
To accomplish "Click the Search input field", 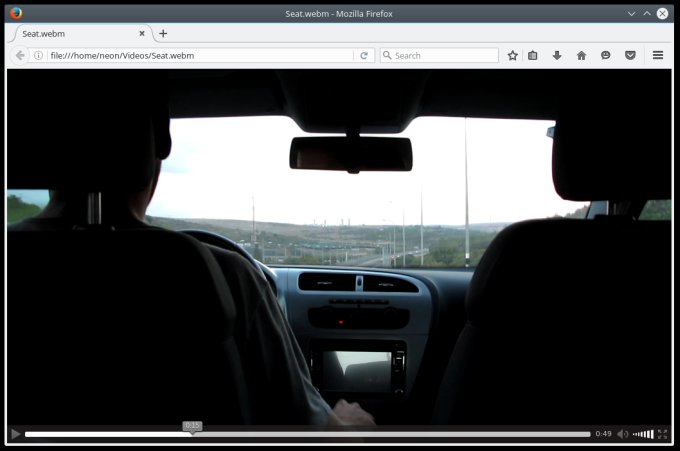I will (x=439, y=56).
